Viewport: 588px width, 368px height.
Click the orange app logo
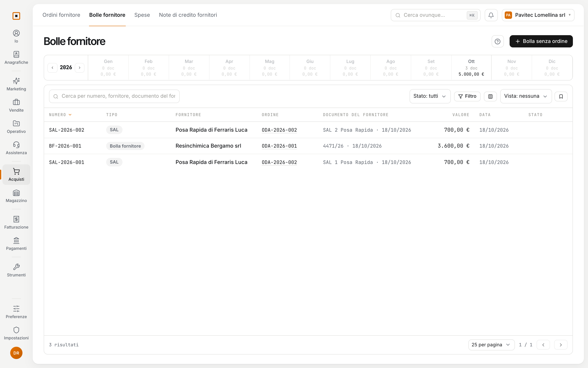[16, 16]
